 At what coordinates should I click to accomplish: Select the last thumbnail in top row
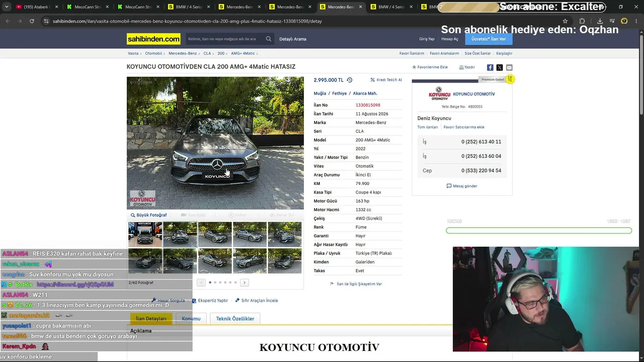(x=285, y=234)
